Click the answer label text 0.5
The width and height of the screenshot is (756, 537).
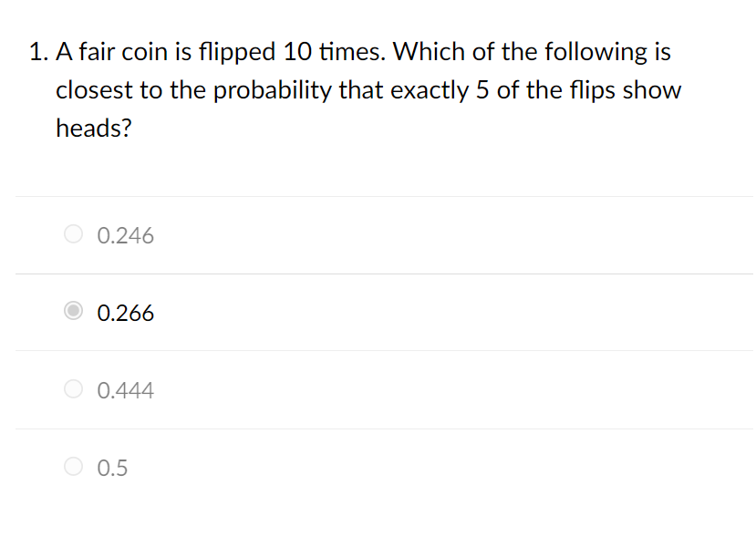click(112, 468)
